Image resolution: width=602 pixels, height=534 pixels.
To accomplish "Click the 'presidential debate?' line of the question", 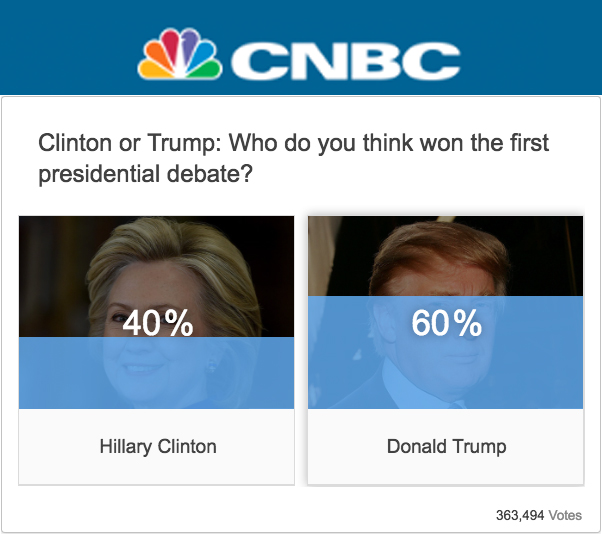I will click(146, 174).
